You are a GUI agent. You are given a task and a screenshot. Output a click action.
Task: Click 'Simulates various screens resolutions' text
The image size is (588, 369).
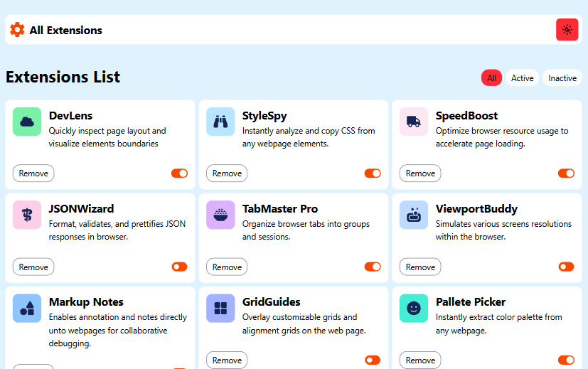(503, 230)
